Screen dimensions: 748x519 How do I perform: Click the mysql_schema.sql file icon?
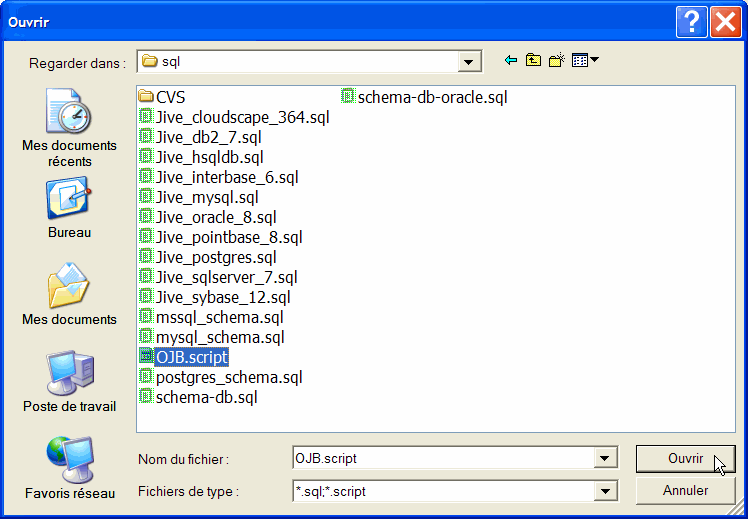click(145, 337)
